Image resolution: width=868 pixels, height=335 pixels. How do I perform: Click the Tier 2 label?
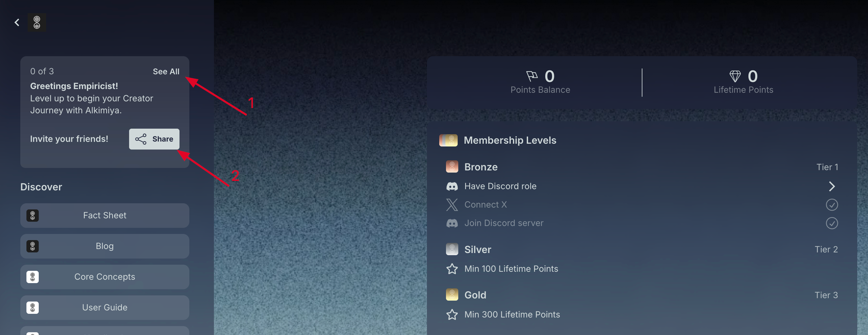826,249
